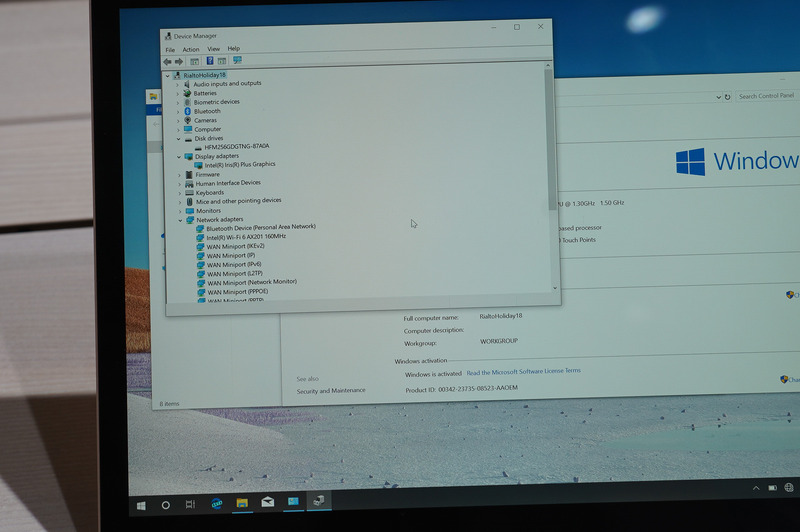Select WAN Miniport (PPPOE)
800x532 pixels.
point(237,292)
